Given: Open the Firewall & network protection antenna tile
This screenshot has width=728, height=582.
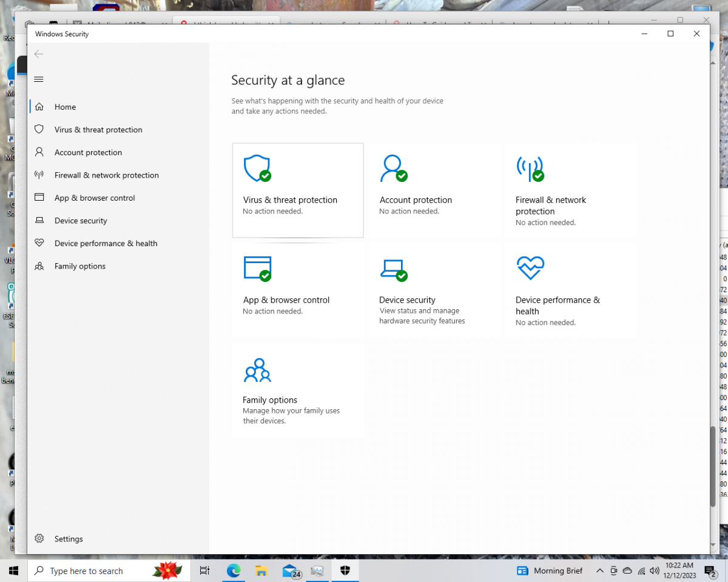Looking at the screenshot, I should point(571,190).
